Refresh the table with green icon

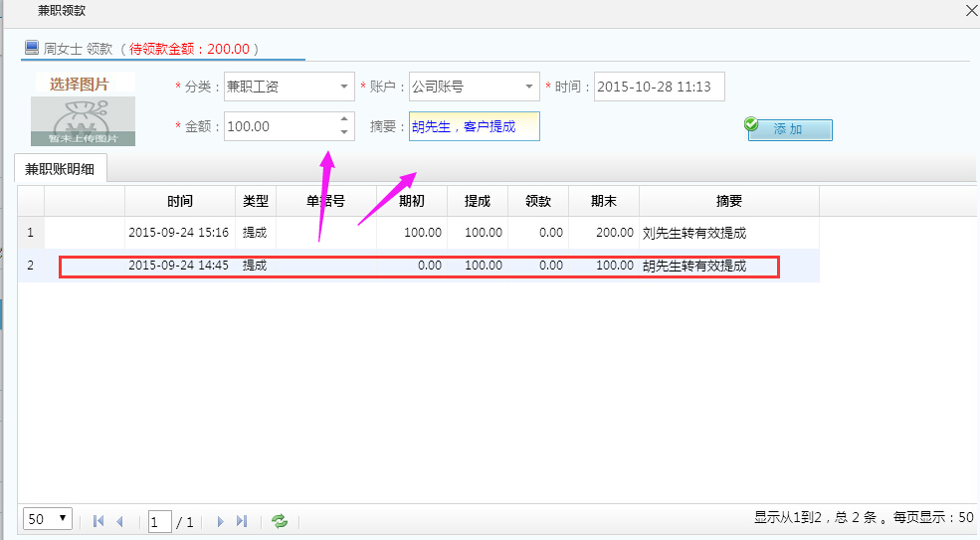pos(280,521)
